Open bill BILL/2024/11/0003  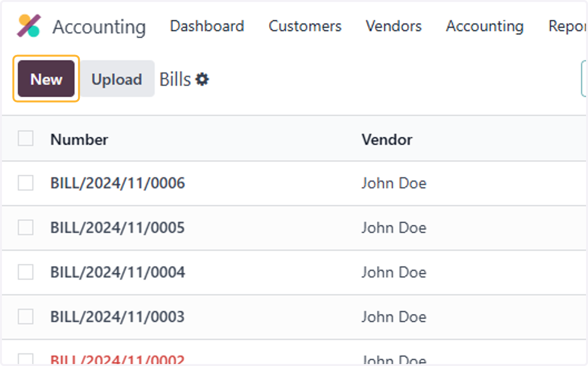[118, 317]
